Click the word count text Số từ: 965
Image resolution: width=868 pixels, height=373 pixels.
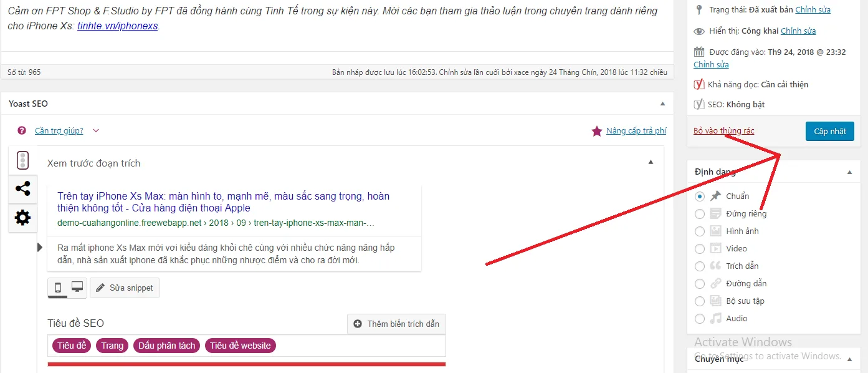(x=24, y=72)
